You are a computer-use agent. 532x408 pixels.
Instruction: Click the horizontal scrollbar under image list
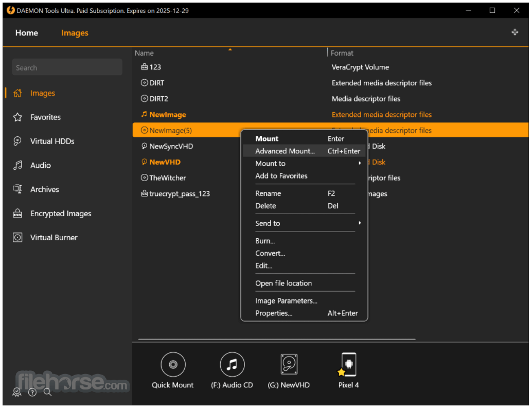pyautogui.click(x=277, y=339)
